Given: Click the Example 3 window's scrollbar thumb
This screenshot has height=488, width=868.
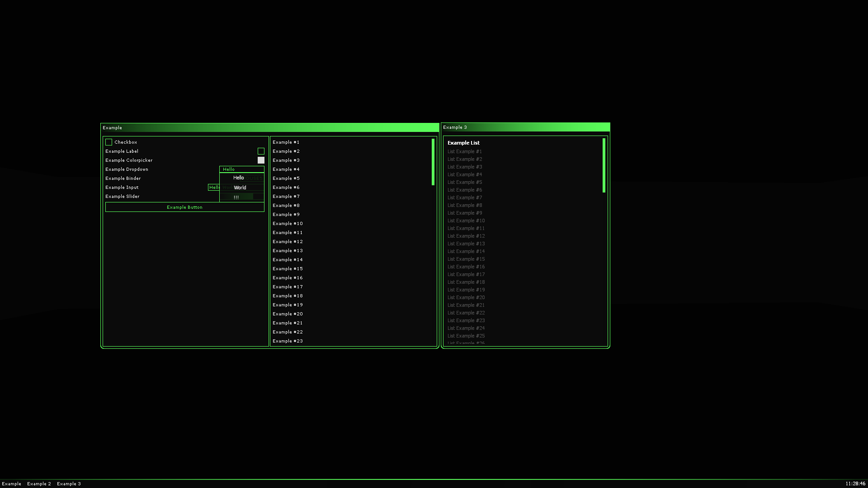Looking at the screenshot, I should point(604,165).
